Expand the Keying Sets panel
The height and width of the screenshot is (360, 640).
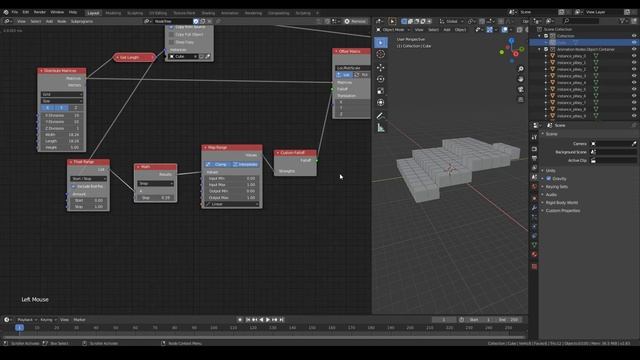click(x=557, y=187)
